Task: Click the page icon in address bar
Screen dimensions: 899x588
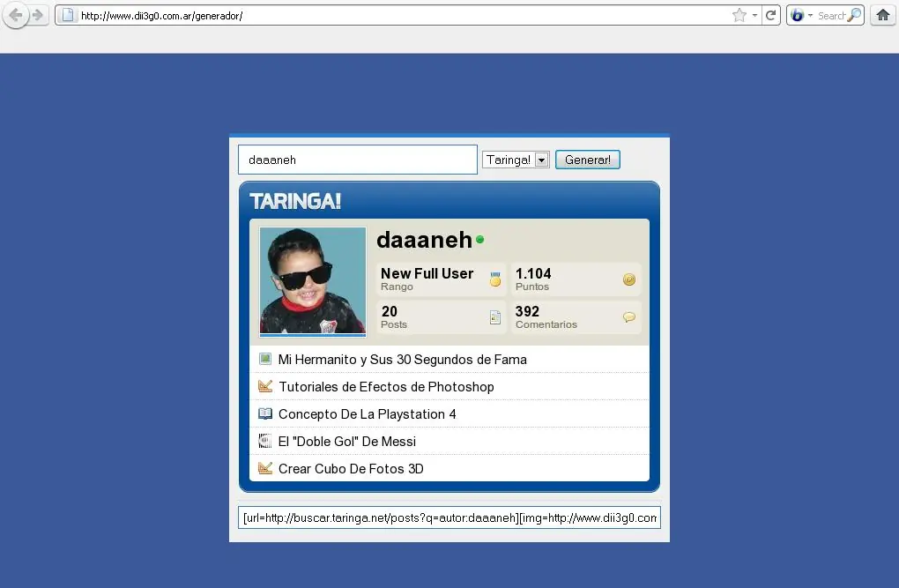Action: (68, 16)
